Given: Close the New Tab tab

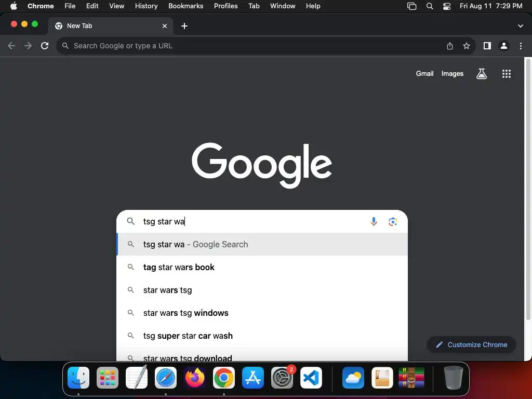Looking at the screenshot, I should coord(165,26).
